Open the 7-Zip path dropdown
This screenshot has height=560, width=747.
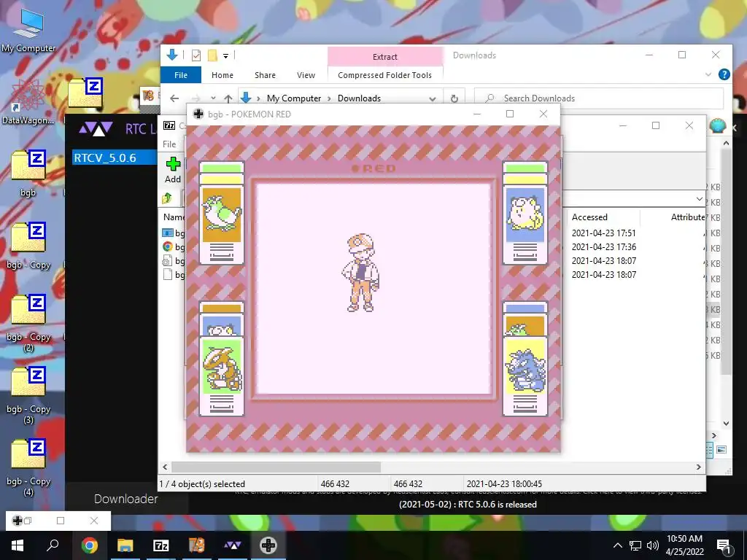click(x=699, y=198)
